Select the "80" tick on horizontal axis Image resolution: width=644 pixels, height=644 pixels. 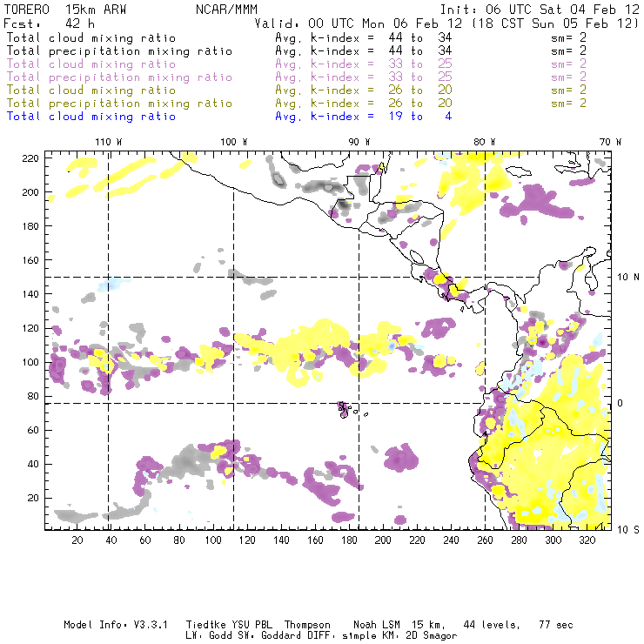(x=179, y=540)
